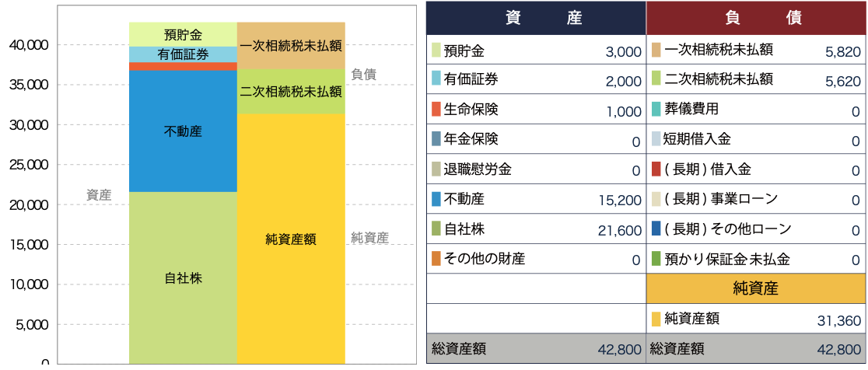Click the 預貯金 bar segment in chart
The width and height of the screenshot is (868, 370).
183,34
